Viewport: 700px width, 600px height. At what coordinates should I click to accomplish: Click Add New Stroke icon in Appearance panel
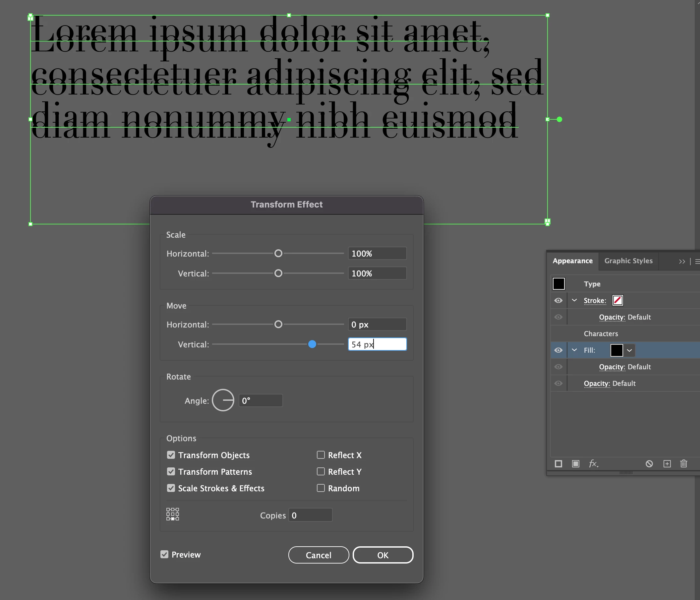coord(558,464)
